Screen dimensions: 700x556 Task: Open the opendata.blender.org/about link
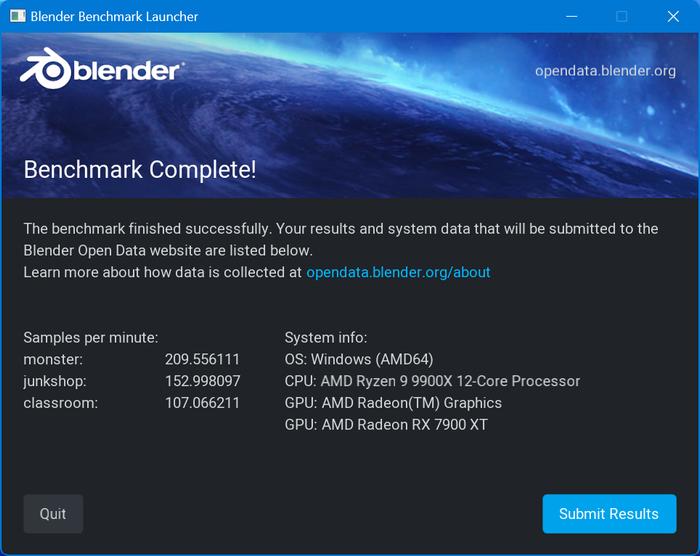coord(398,272)
